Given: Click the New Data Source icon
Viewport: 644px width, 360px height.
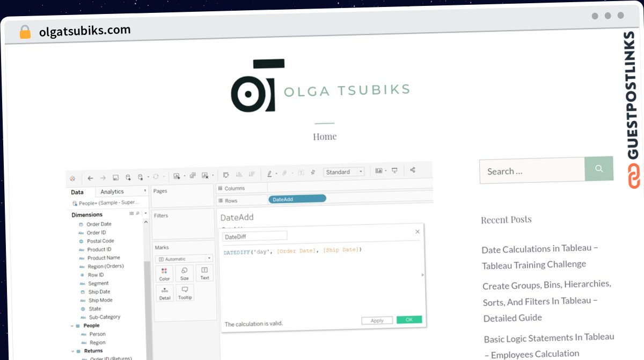Looking at the screenshot, I should click(x=128, y=177).
